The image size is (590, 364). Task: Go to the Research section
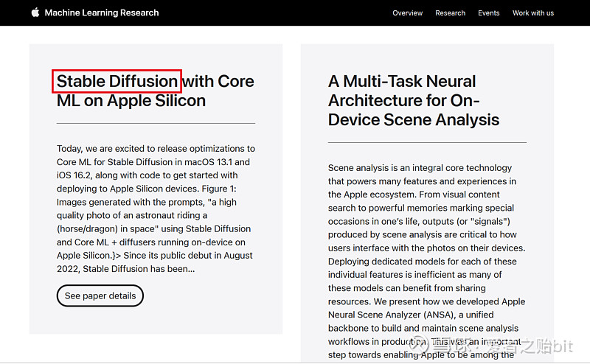tap(450, 13)
